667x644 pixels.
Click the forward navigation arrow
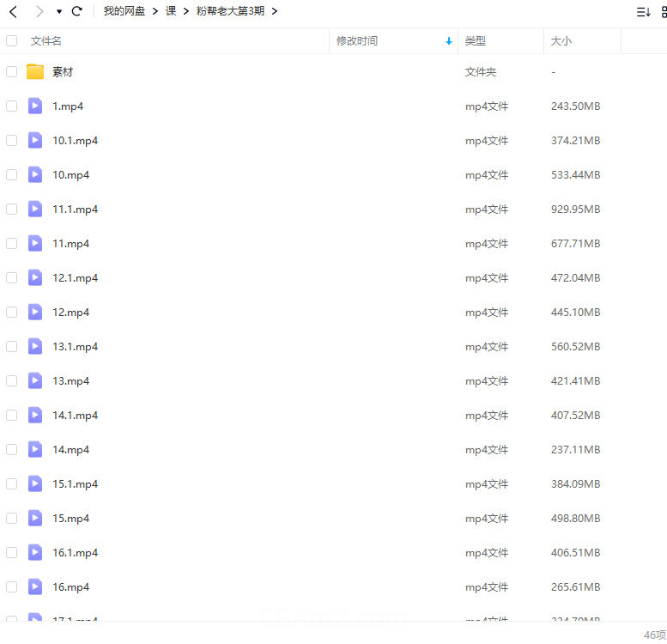[39, 12]
